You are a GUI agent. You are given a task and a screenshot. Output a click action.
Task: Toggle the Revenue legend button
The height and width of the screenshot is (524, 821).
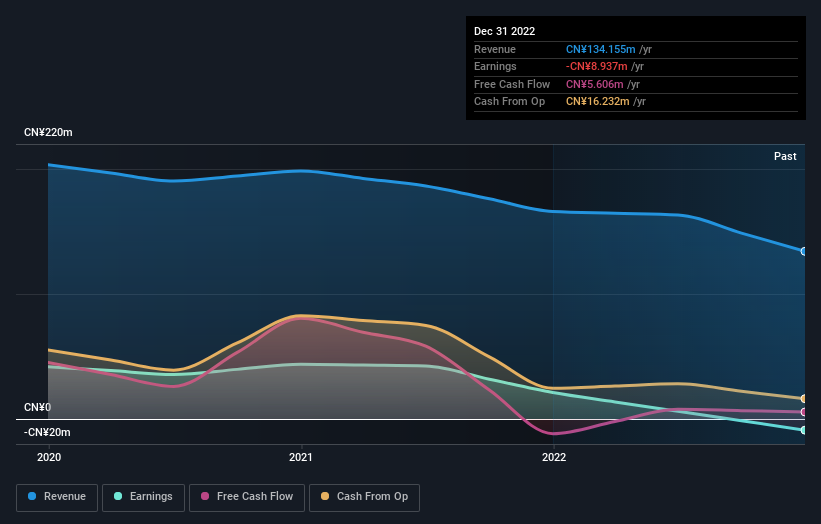tap(57, 497)
